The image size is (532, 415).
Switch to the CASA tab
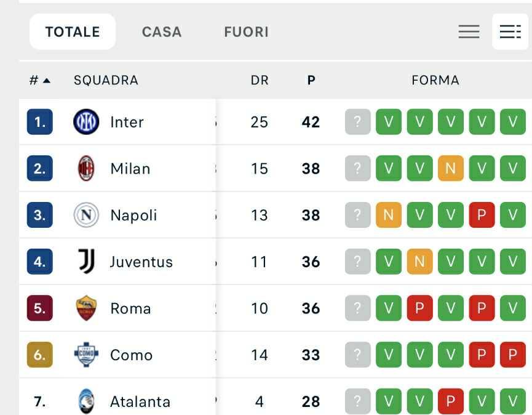(x=162, y=31)
